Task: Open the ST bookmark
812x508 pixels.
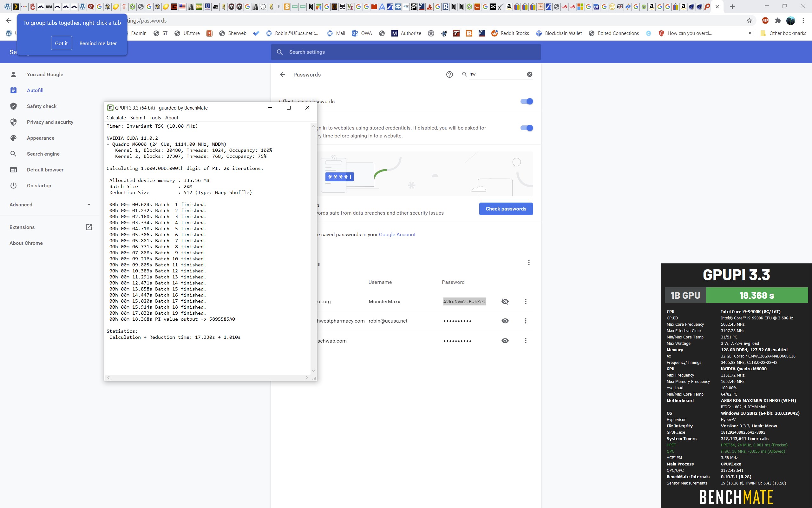Action: click(x=160, y=33)
